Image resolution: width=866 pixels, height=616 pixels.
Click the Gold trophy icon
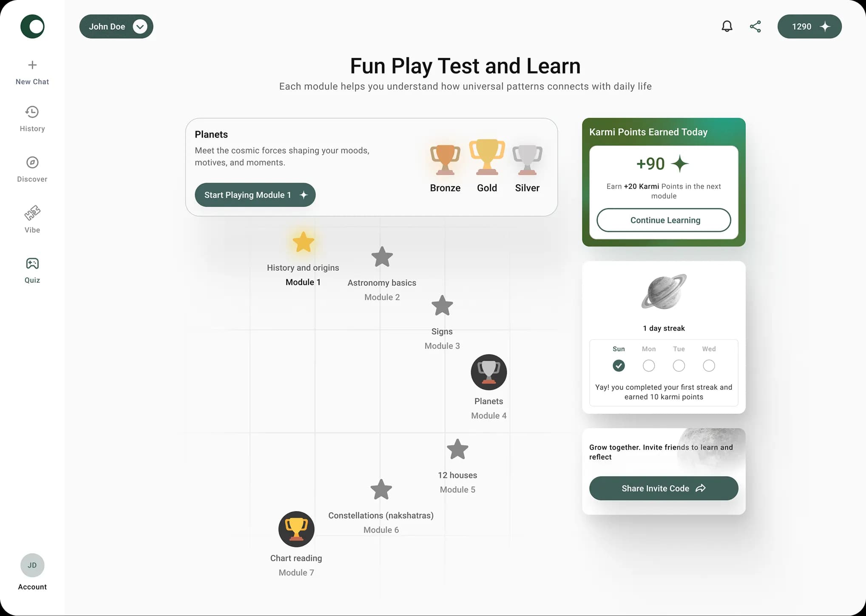[x=487, y=157]
